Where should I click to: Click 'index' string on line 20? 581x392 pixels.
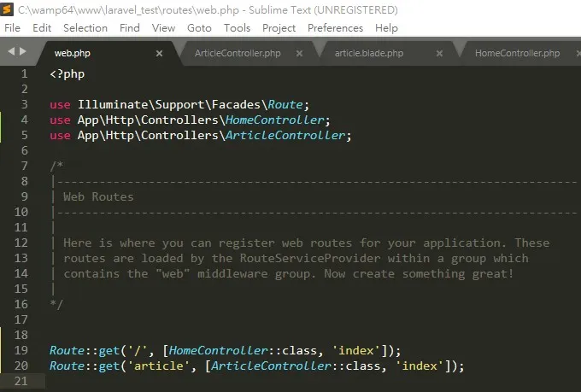[420, 366]
